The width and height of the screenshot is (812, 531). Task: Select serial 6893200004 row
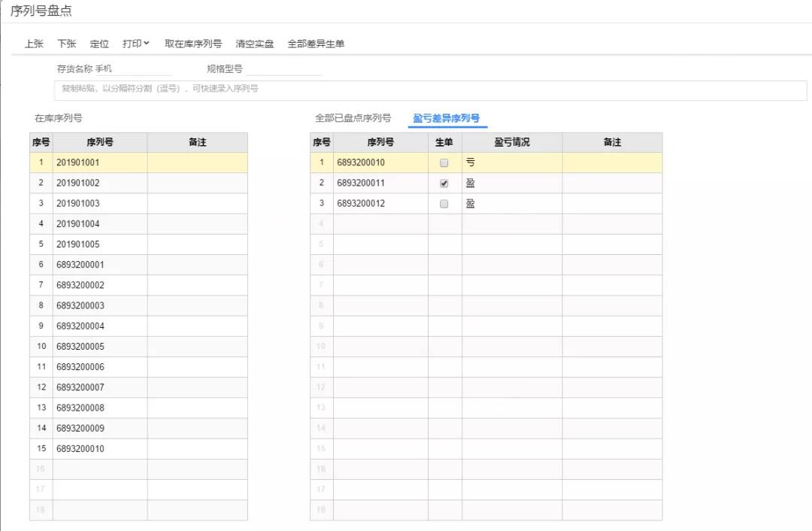click(139, 326)
